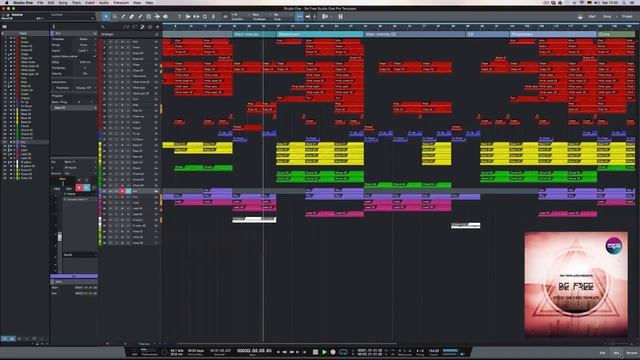Select the Arrow tool in the toolbar
The height and width of the screenshot is (360, 640).
[x=106, y=17]
